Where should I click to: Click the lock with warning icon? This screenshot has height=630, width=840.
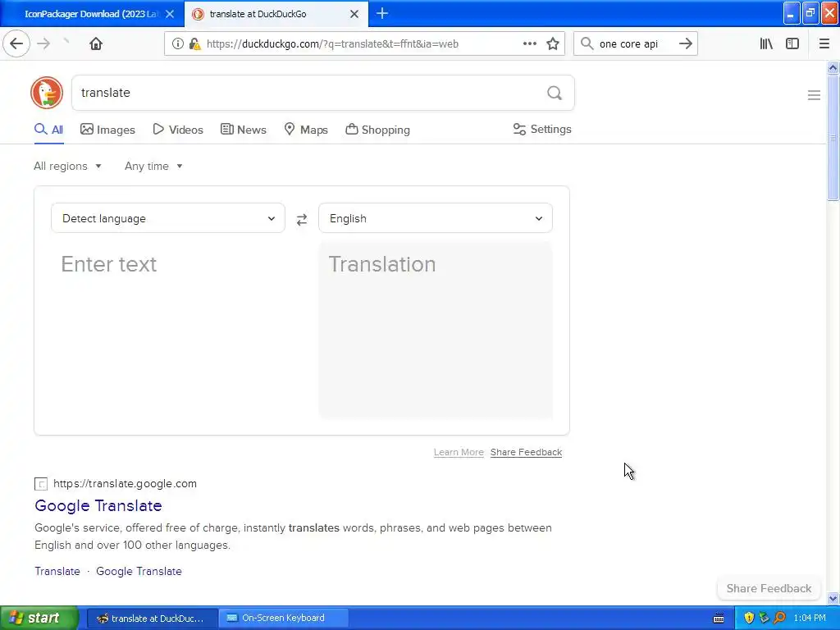point(194,44)
